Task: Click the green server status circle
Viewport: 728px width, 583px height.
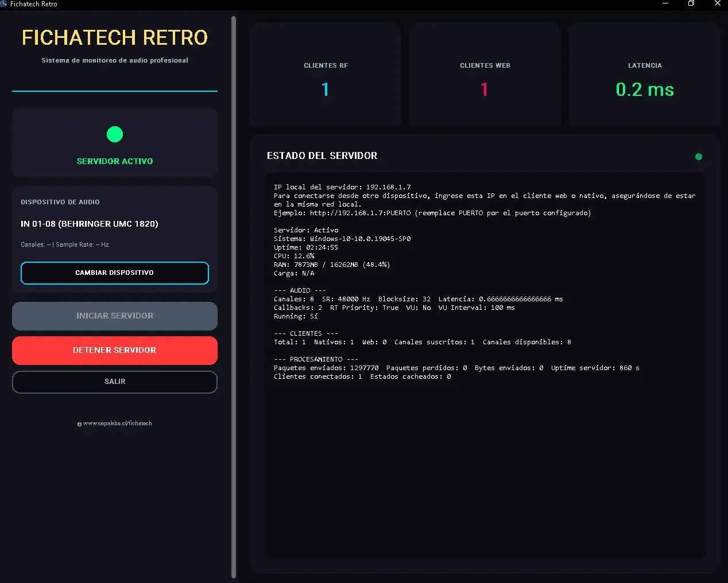Action: [115, 134]
